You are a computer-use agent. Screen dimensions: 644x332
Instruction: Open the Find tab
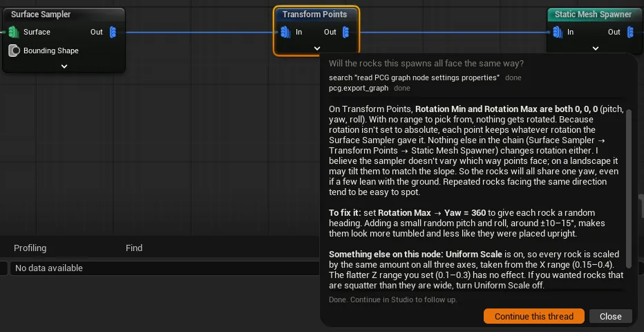click(134, 248)
